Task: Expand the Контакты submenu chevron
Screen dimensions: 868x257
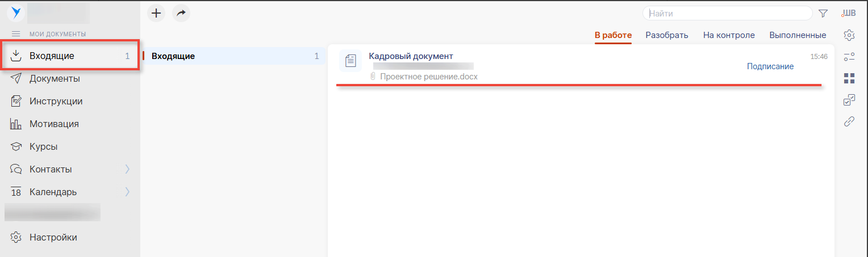Action: pos(127,169)
